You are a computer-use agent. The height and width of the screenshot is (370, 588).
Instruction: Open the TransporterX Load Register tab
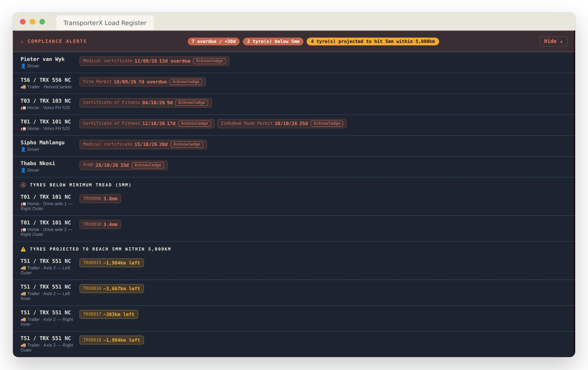105,23
